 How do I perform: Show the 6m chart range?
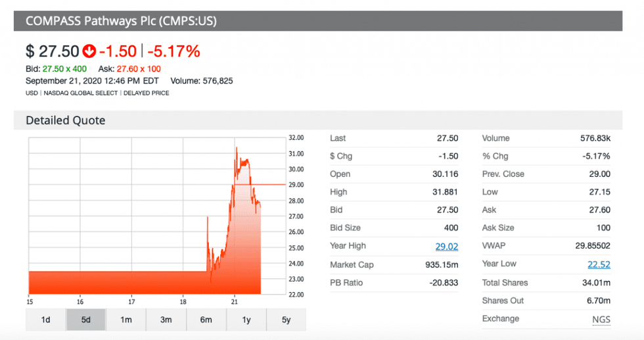(x=206, y=320)
